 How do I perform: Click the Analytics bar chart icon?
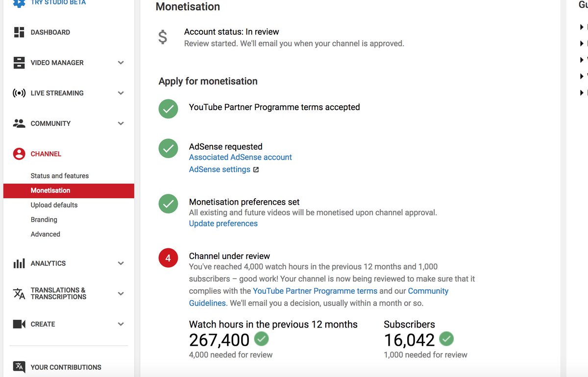pyautogui.click(x=19, y=263)
